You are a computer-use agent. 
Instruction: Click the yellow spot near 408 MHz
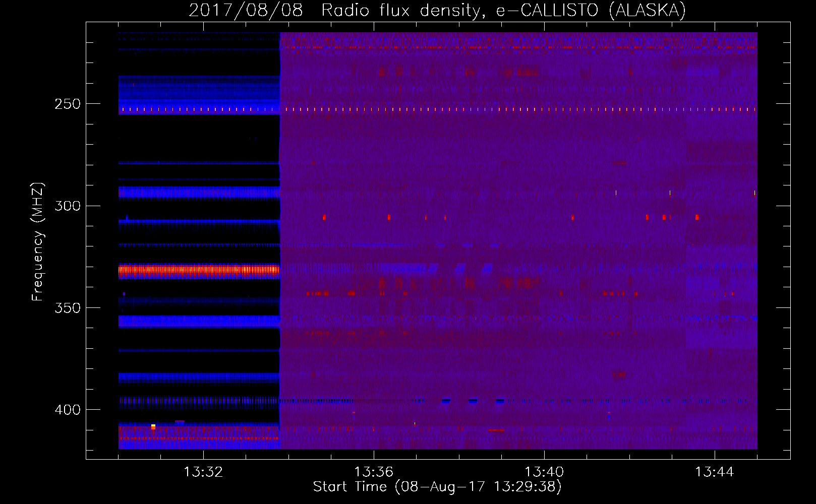153,427
